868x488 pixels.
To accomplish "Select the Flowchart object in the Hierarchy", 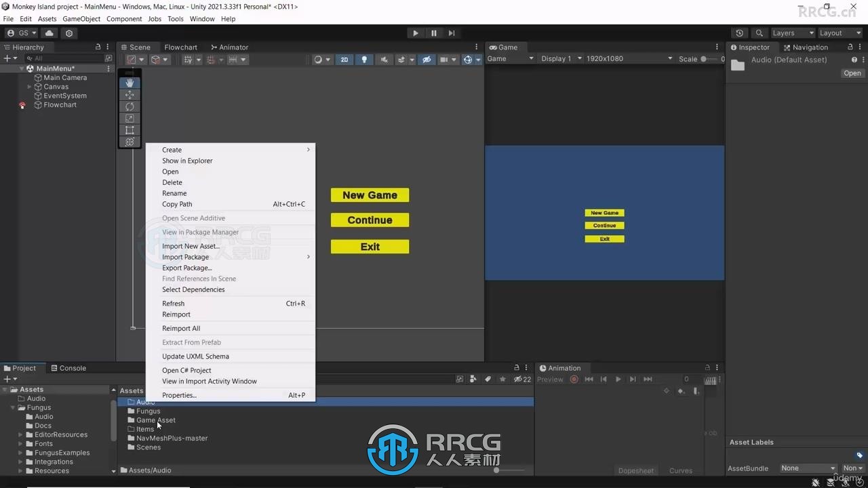I will (60, 105).
